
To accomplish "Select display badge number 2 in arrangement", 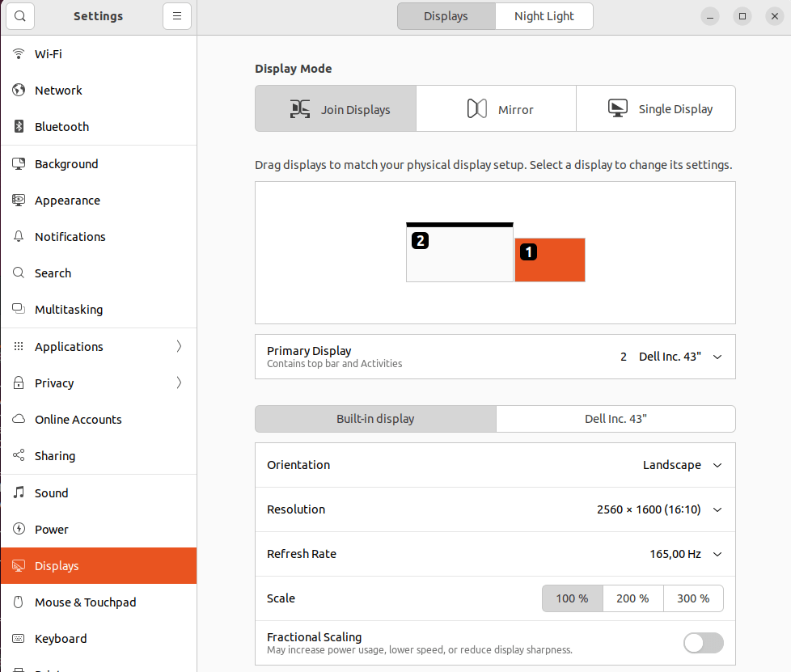I will pyautogui.click(x=421, y=241).
